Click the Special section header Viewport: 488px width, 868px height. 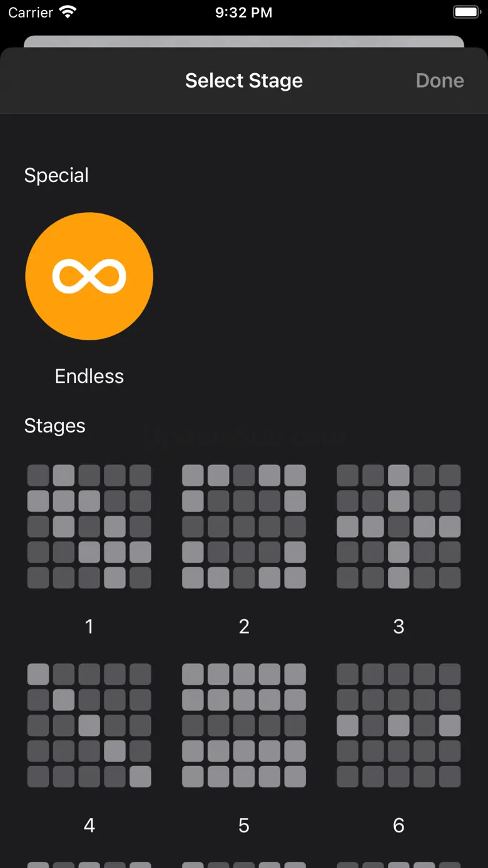click(56, 175)
